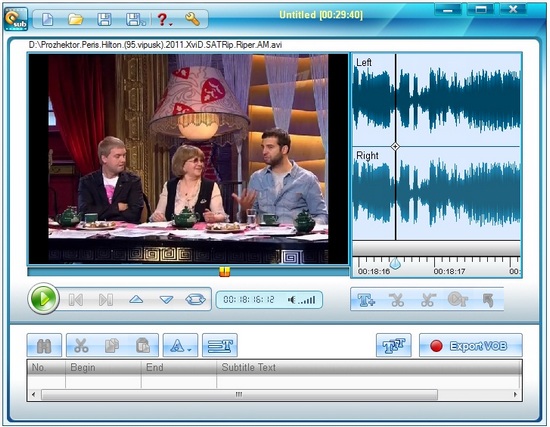Open the settings wrench icon

click(x=193, y=19)
